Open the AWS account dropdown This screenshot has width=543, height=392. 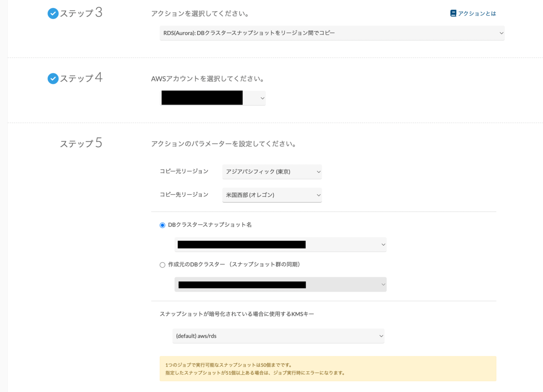pyautogui.click(x=213, y=98)
